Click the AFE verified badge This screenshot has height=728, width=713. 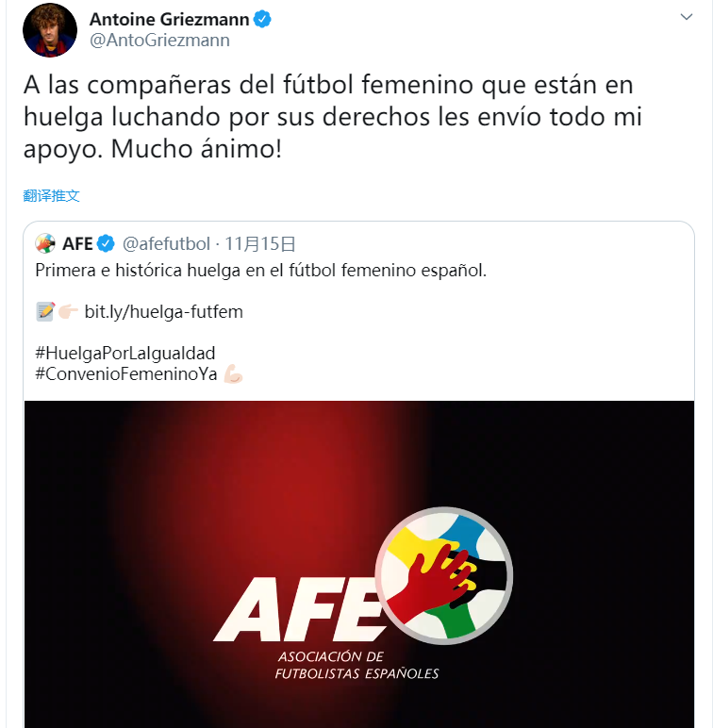106,243
